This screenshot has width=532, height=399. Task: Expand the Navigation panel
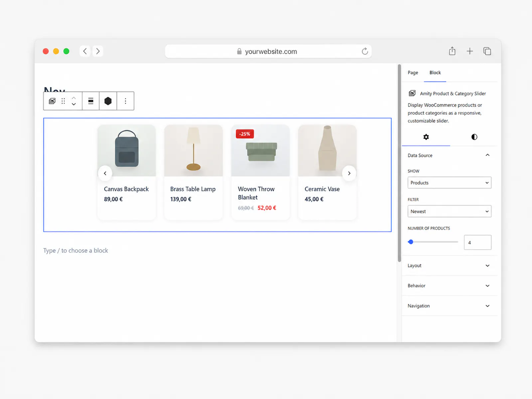point(450,306)
